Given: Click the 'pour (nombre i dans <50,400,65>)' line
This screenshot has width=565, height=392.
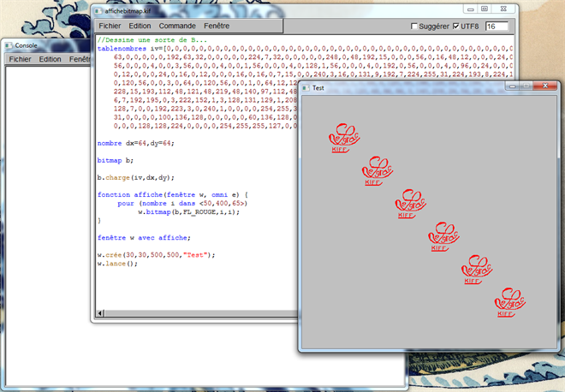Looking at the screenshot, I should (x=182, y=204).
